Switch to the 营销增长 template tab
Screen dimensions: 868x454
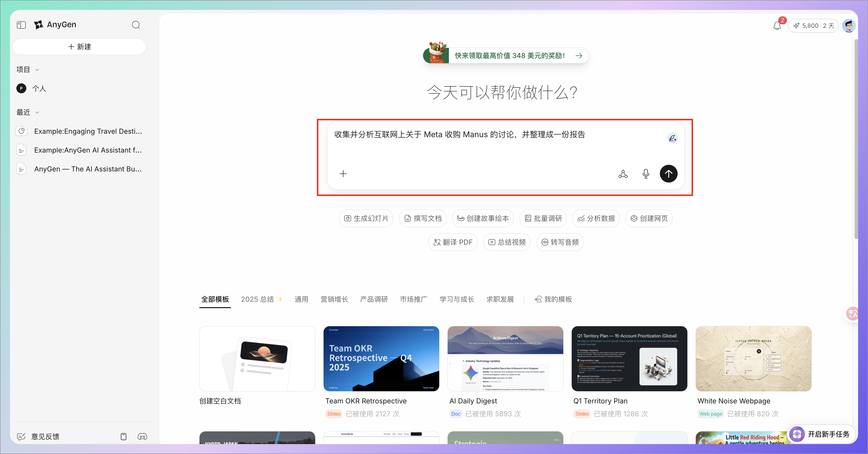coord(334,299)
